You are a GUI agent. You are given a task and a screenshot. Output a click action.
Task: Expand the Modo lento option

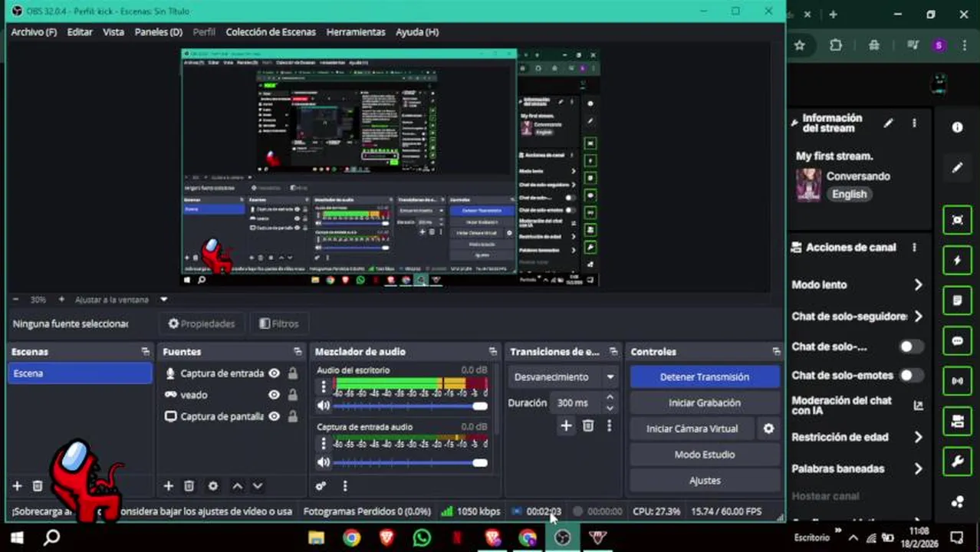point(918,284)
